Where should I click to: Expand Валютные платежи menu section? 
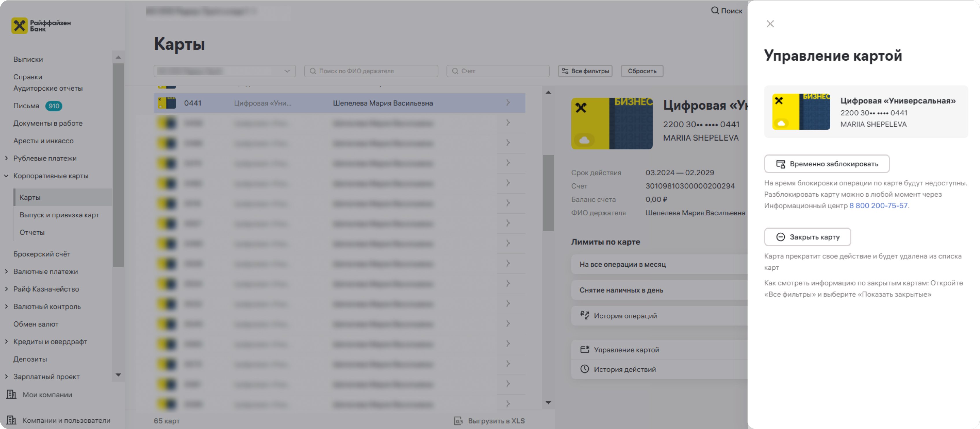pyautogui.click(x=6, y=271)
